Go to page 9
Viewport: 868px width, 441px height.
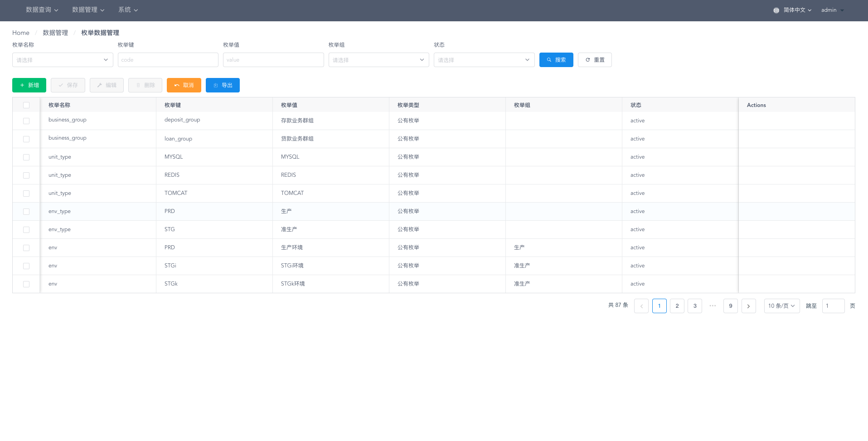pos(731,306)
